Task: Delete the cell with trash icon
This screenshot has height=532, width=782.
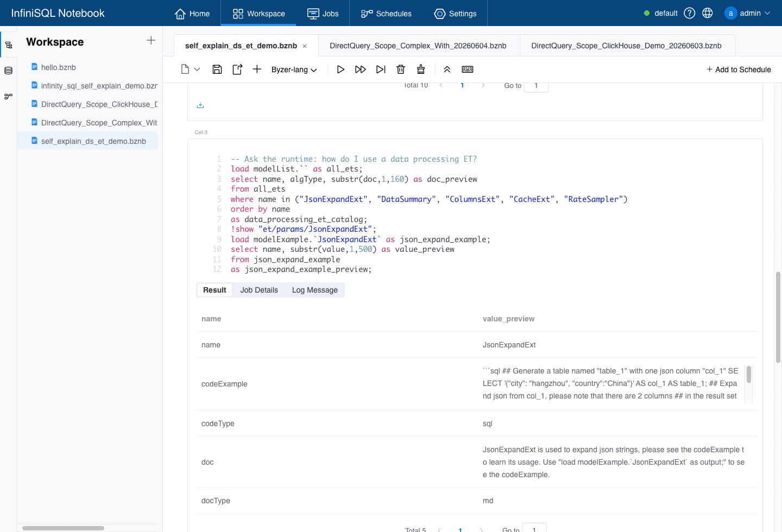Action: pyautogui.click(x=401, y=69)
